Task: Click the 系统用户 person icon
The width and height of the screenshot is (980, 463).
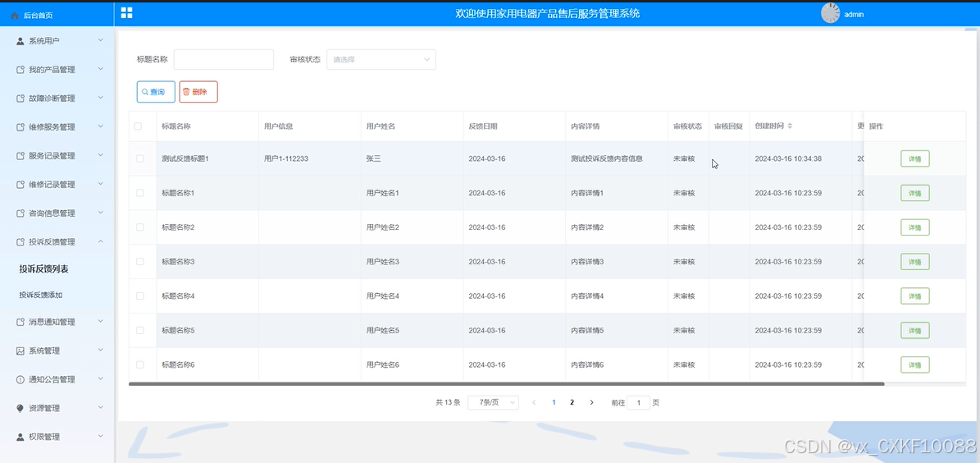Action: point(20,41)
